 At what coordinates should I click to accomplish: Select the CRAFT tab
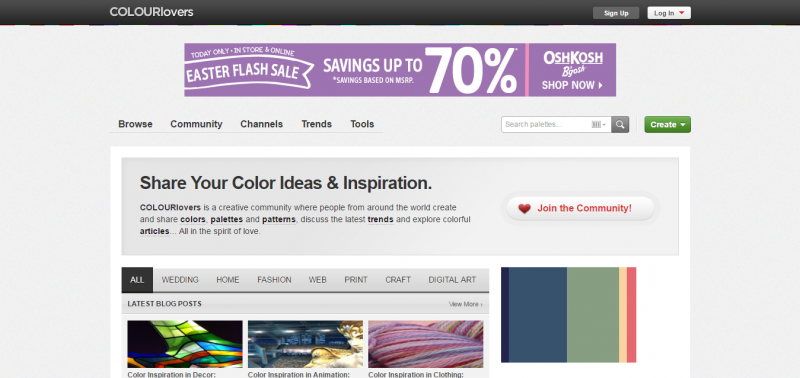pyautogui.click(x=398, y=280)
